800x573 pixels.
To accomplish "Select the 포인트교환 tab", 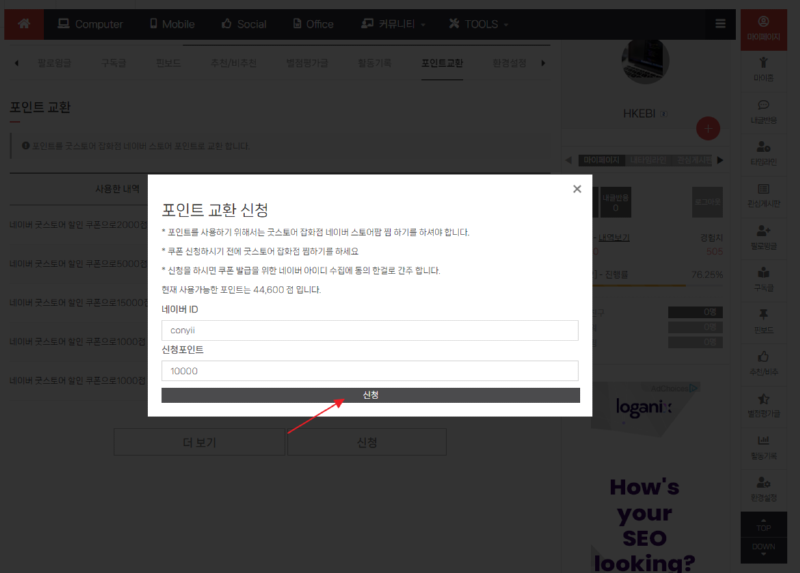I will click(442, 63).
